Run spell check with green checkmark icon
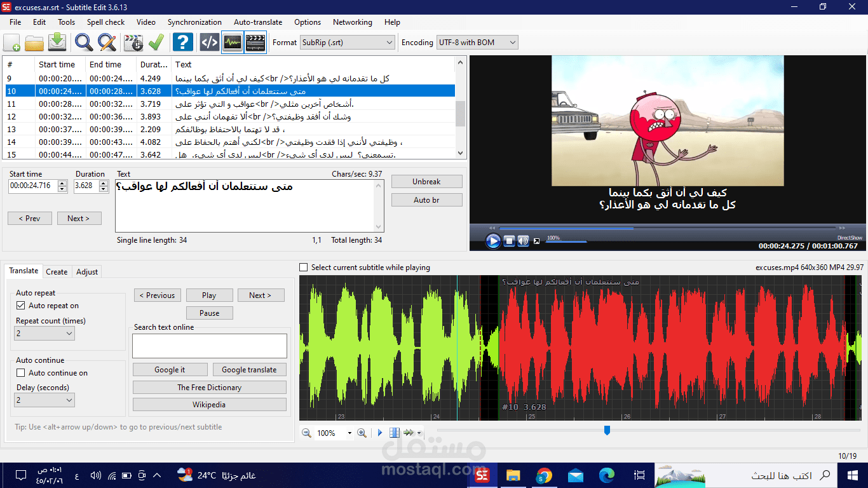 156,43
